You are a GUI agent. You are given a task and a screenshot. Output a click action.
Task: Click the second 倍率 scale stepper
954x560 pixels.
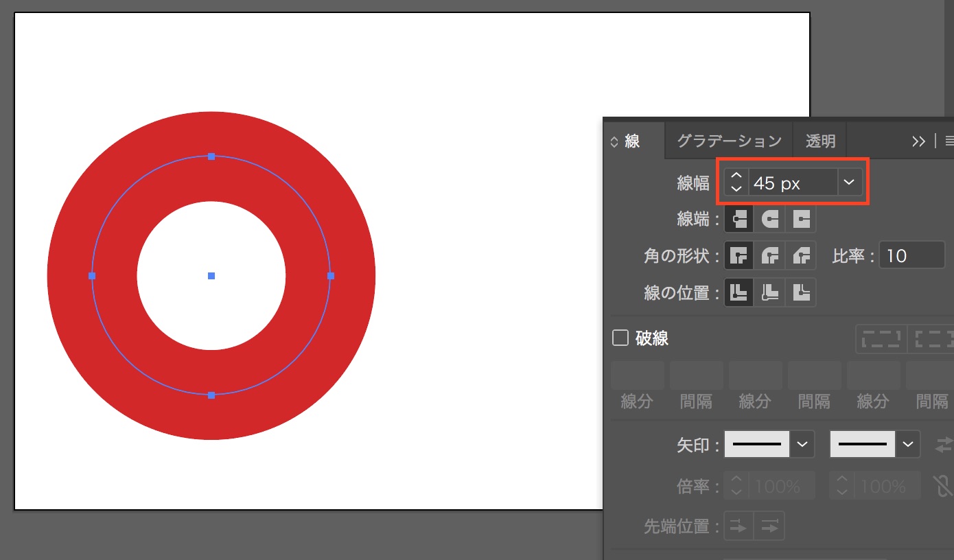click(841, 486)
